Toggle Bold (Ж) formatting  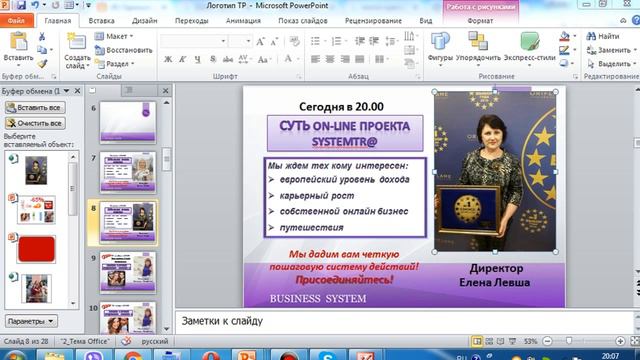coord(168,60)
